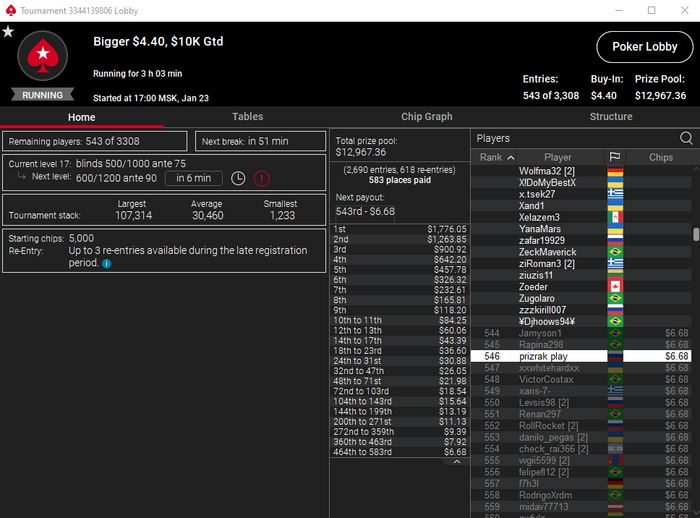
Task: Sort the player list by Chips column
Action: pyautogui.click(x=660, y=157)
